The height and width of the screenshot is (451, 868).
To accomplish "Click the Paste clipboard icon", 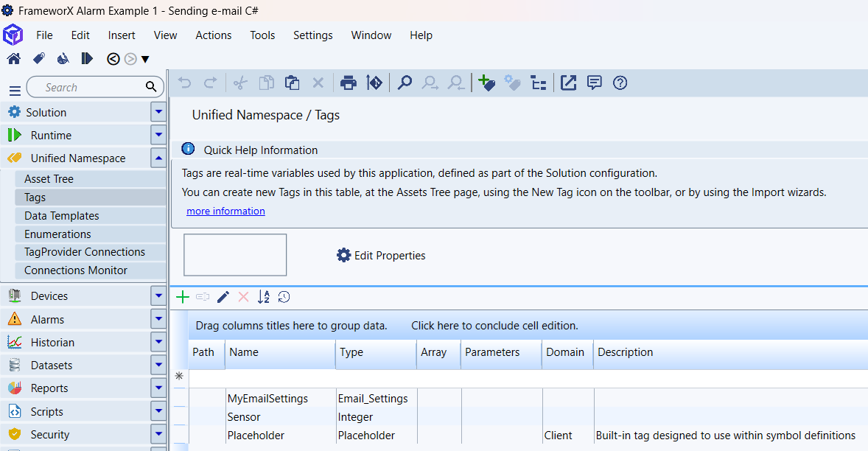I will click(292, 83).
